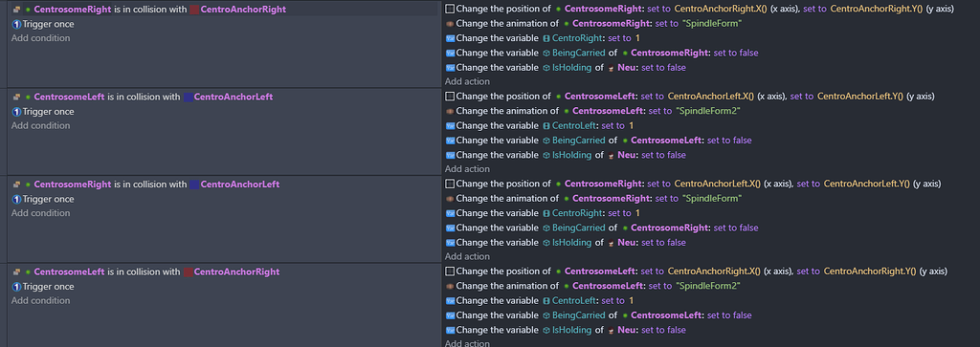Click variable icon of IsHolding action, CentrosomeLeft/CentroAnchorRight event
The width and height of the screenshot is (980, 347).
(x=450, y=330)
